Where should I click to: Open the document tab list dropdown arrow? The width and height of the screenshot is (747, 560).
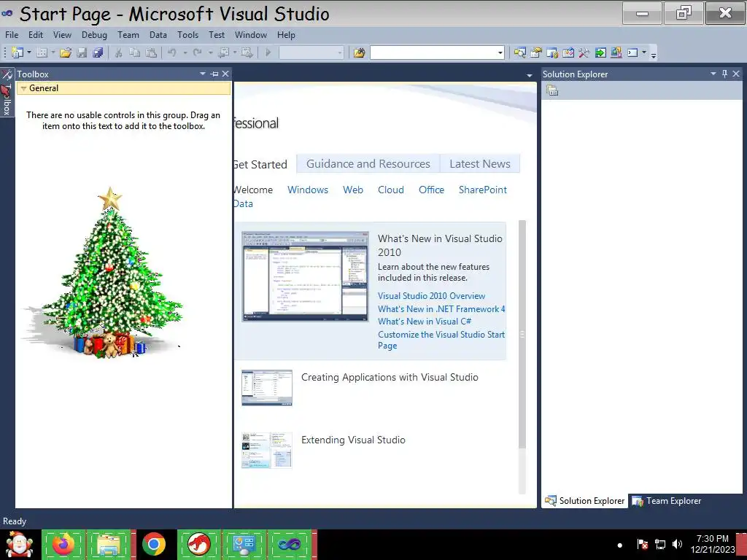530,76
